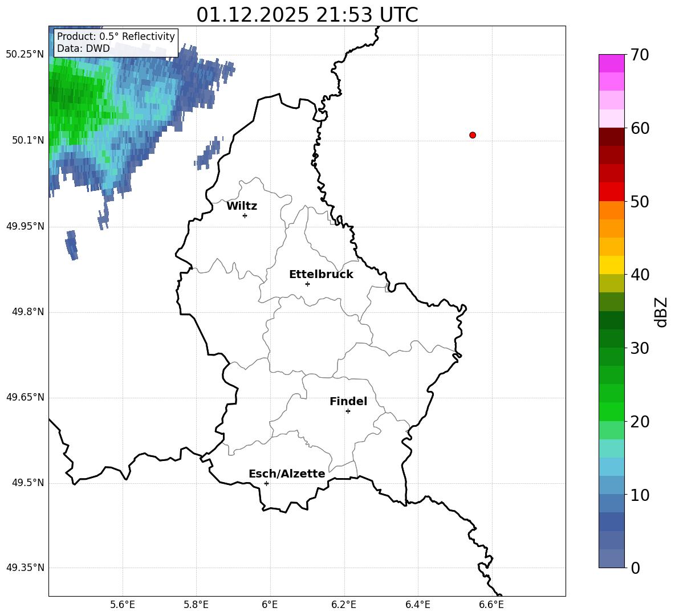This screenshot has width=675, height=616.
Task: Click the bright green colorbar band at 20
Action: [x=611, y=411]
